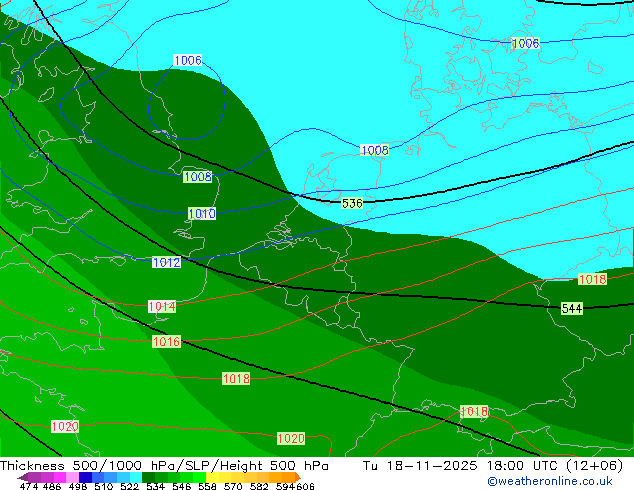634x490 pixels.
Task: Click the 534 legend value
Action: tap(155, 486)
